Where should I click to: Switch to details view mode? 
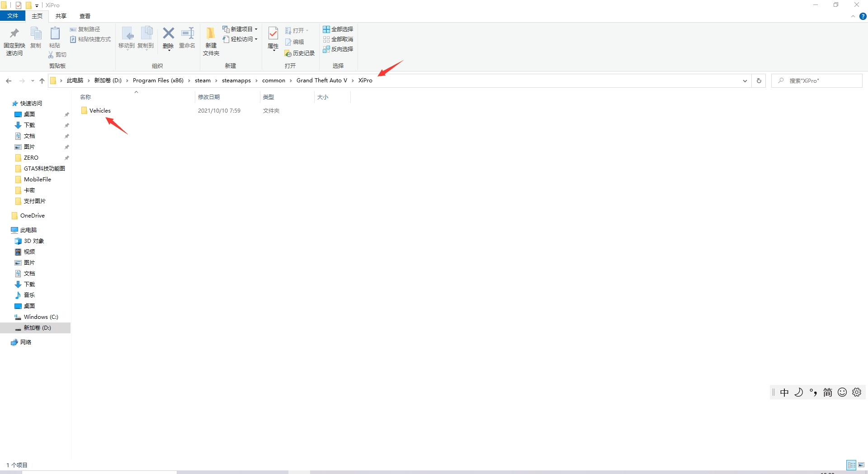point(851,465)
